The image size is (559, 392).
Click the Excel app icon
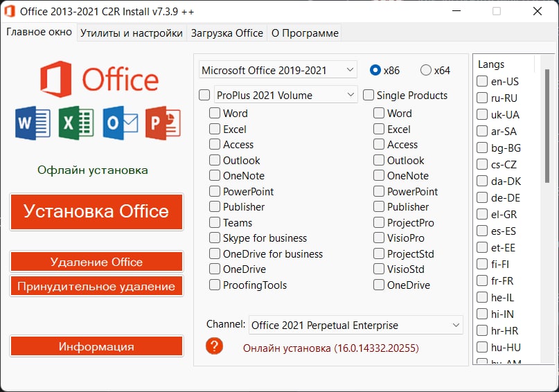76,123
